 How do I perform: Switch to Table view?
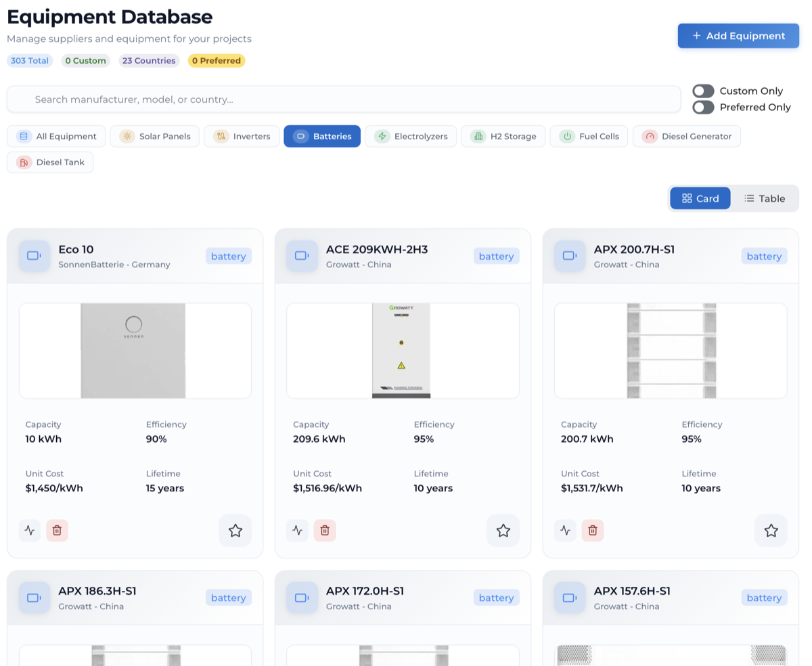(x=765, y=198)
